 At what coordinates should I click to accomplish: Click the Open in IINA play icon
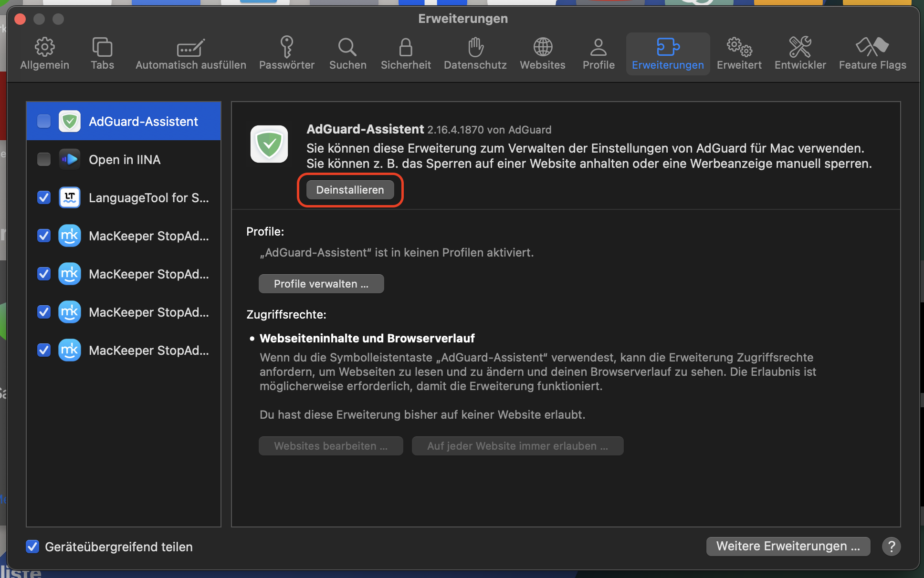point(70,159)
